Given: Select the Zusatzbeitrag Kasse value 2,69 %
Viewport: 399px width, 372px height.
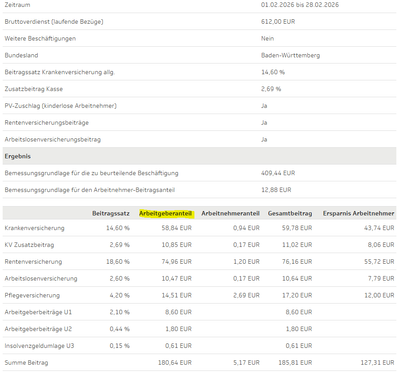Looking at the screenshot, I should point(271,89).
